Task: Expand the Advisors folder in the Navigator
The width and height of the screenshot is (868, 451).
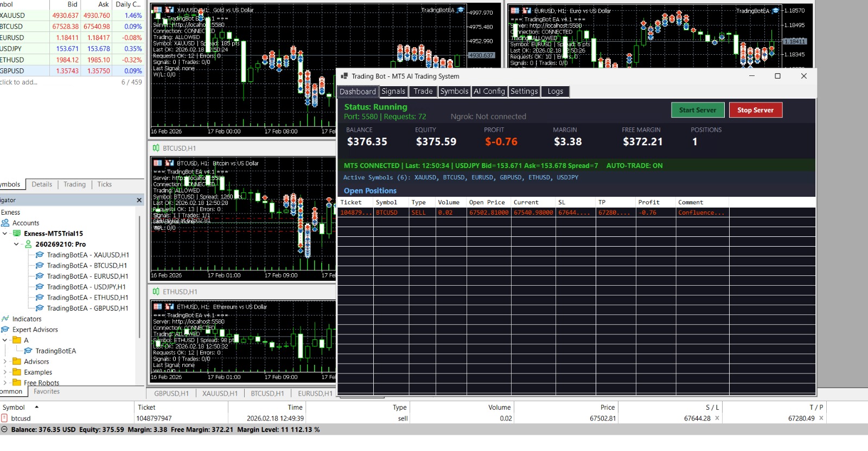Action: coord(5,362)
